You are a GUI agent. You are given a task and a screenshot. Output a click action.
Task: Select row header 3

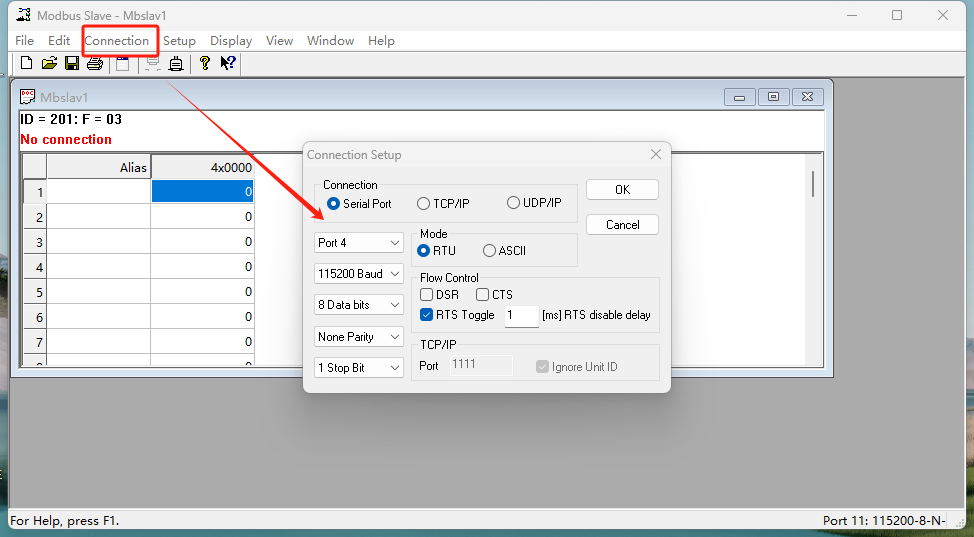click(35, 242)
